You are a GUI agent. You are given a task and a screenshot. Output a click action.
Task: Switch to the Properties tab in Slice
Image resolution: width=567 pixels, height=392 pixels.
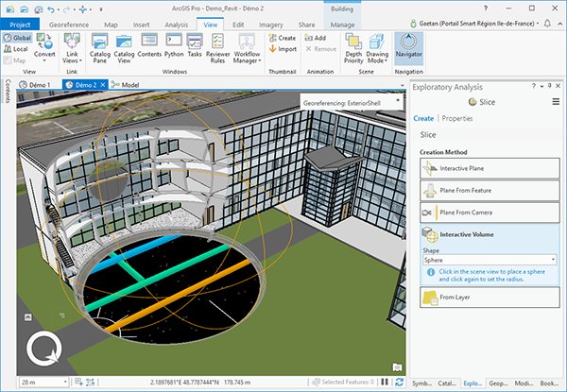457,118
